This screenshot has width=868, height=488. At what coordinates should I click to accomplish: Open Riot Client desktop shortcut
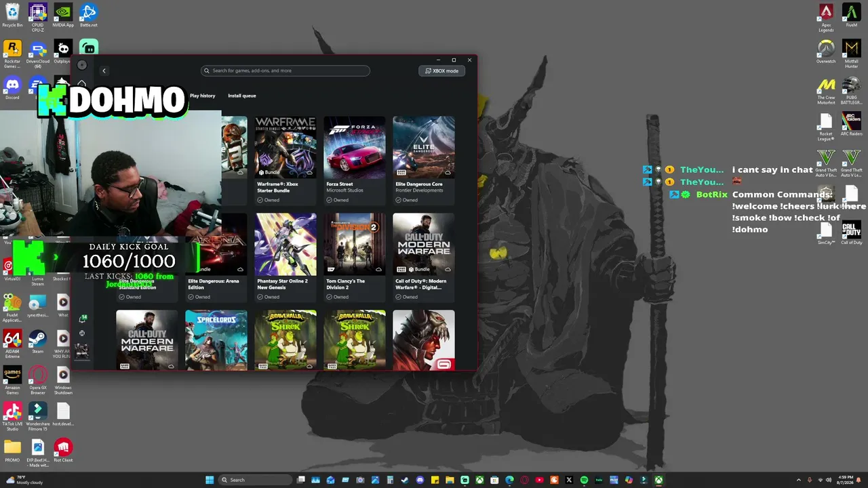pyautogui.click(x=63, y=451)
